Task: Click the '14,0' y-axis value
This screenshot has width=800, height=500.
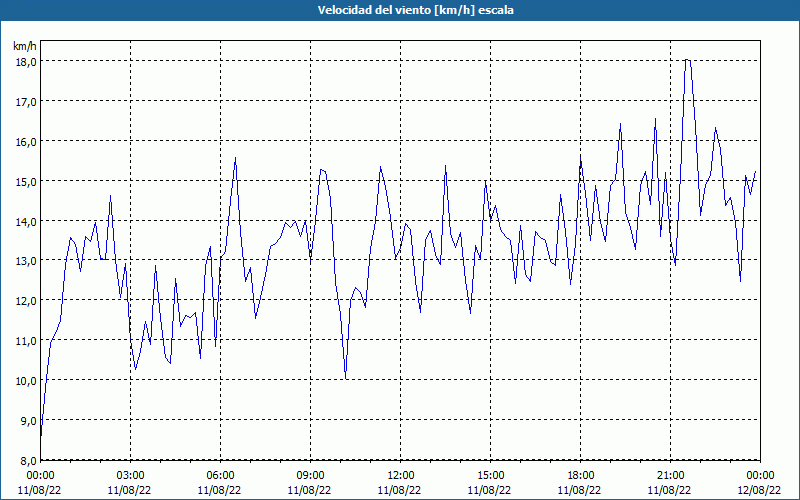Action: pyautogui.click(x=27, y=221)
